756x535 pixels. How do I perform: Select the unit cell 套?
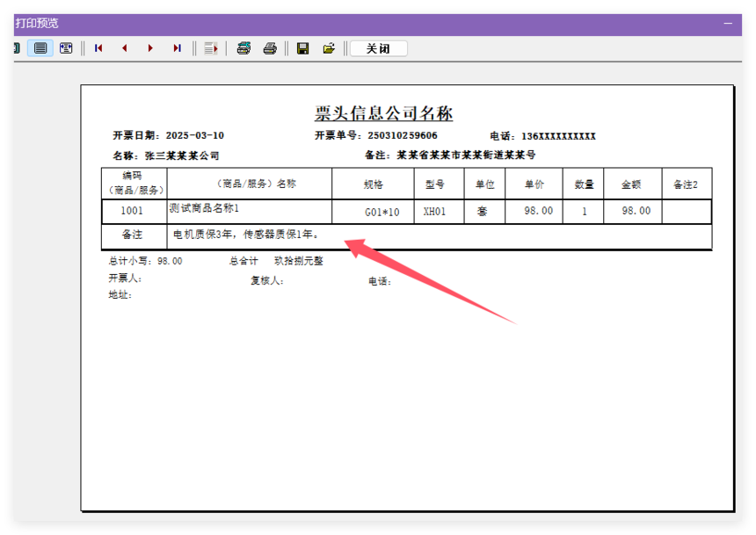coord(483,212)
